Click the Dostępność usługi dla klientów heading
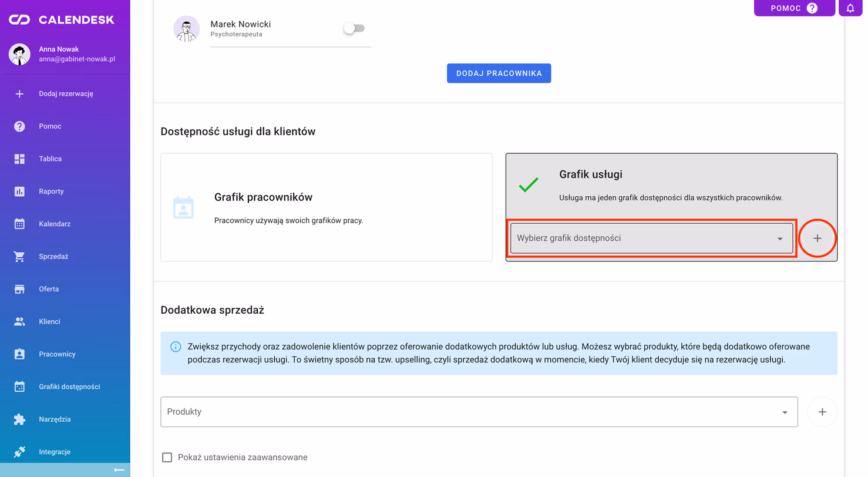Image resolution: width=868 pixels, height=477 pixels. [238, 132]
